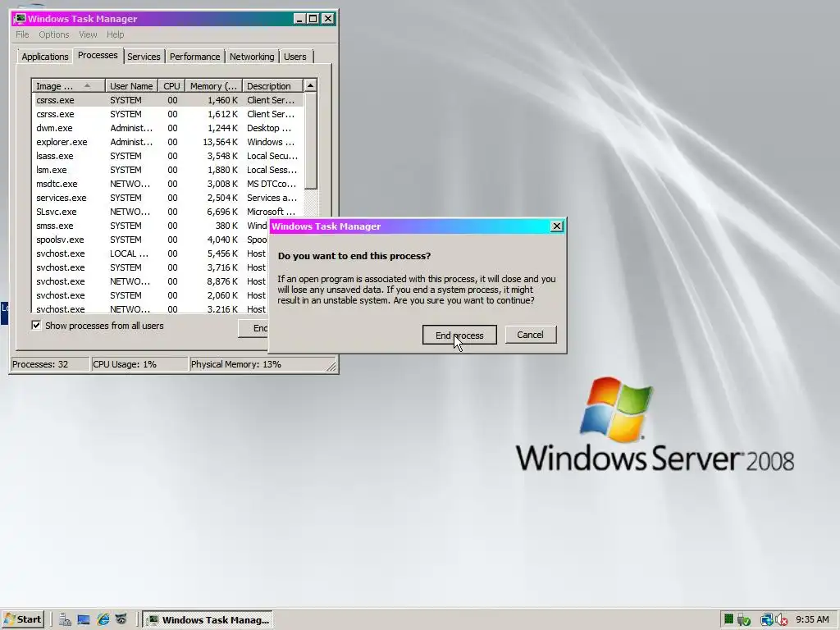Switch to the Services tab

point(144,57)
